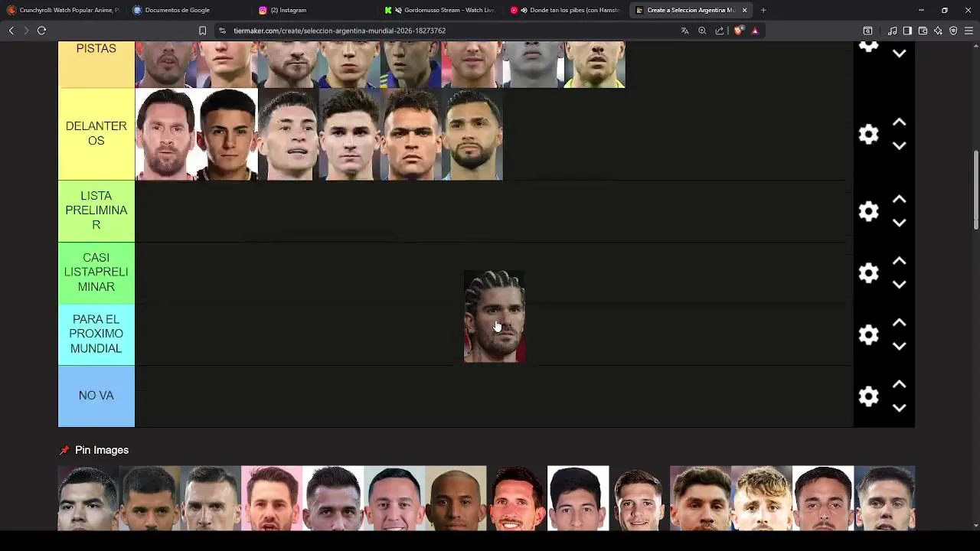This screenshot has width=980, height=551.
Task: Click the translate page icon in address bar
Action: pyautogui.click(x=684, y=31)
